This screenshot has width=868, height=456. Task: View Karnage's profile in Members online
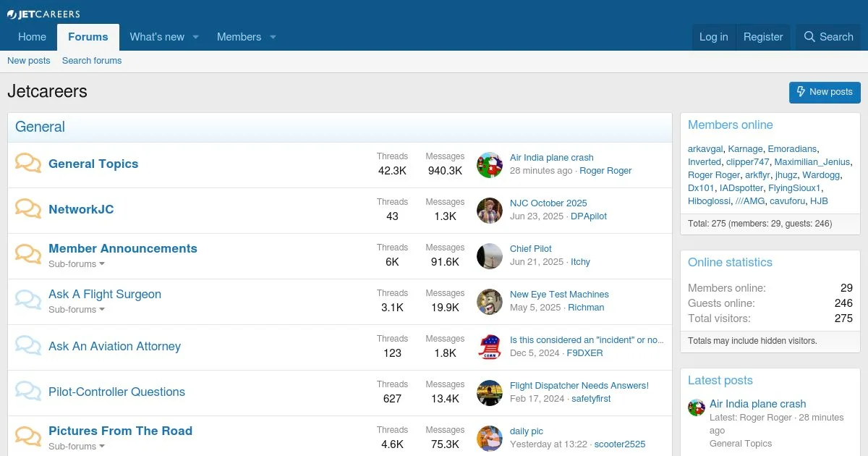coord(745,149)
